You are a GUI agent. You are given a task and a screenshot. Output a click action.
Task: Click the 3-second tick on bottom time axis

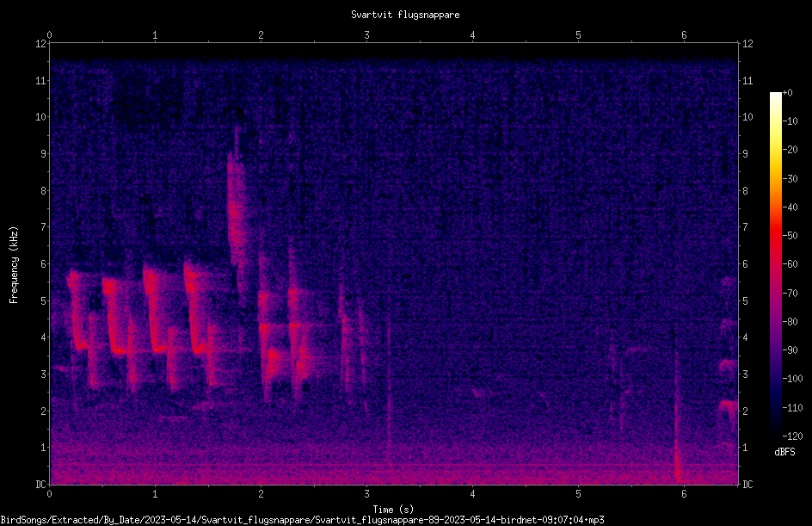point(366,494)
